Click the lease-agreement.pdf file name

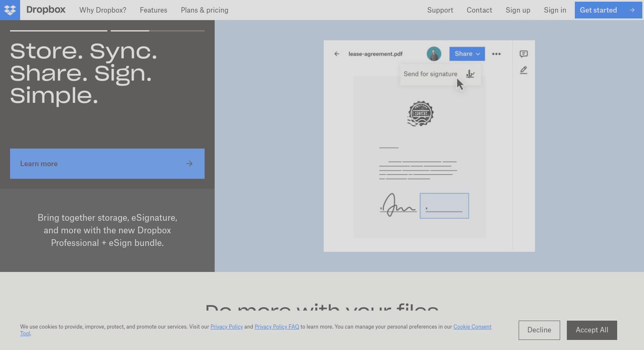tap(375, 54)
